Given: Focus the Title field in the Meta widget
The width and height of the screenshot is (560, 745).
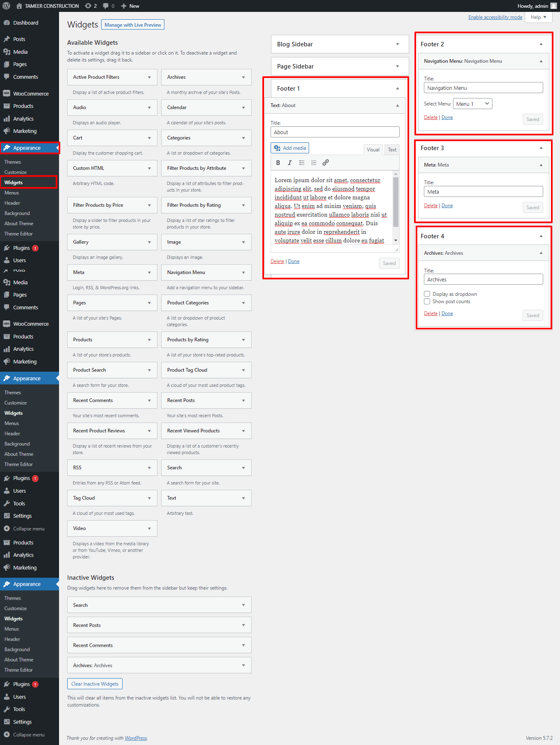Looking at the screenshot, I should coord(483,192).
